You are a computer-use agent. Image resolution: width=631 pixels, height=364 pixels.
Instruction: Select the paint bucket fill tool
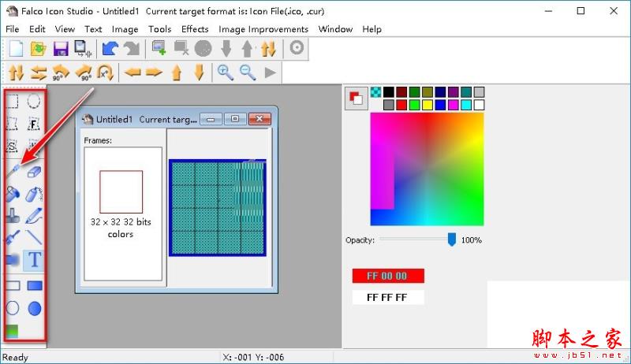[13, 194]
